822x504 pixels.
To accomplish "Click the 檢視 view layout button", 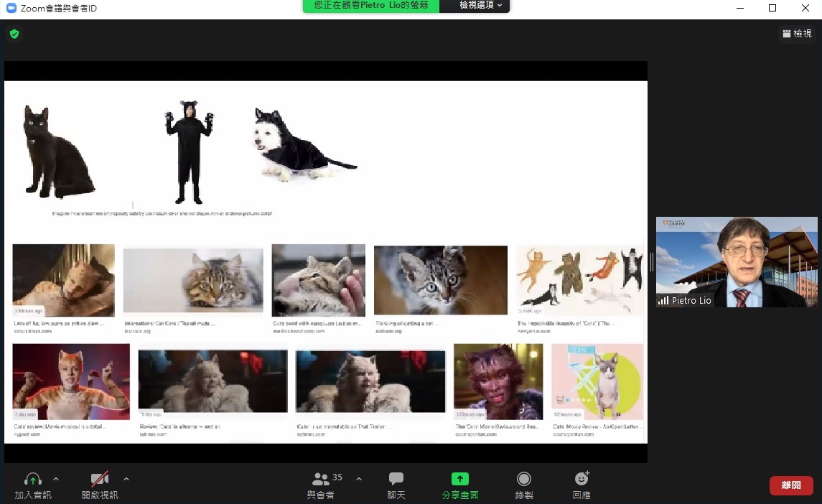I will pos(797,34).
